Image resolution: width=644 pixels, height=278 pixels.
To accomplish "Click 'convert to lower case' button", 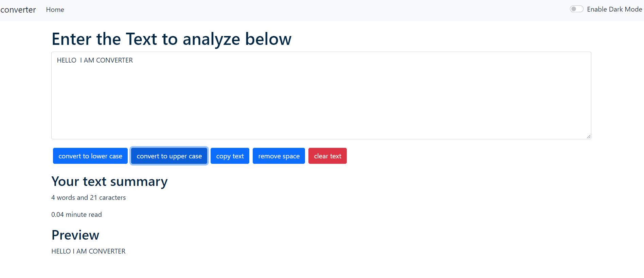I will pyautogui.click(x=90, y=156).
